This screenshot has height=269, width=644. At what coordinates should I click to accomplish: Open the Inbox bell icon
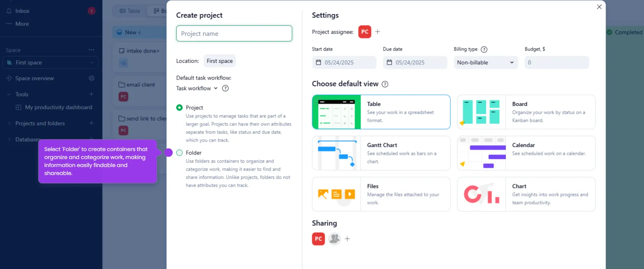9,11
